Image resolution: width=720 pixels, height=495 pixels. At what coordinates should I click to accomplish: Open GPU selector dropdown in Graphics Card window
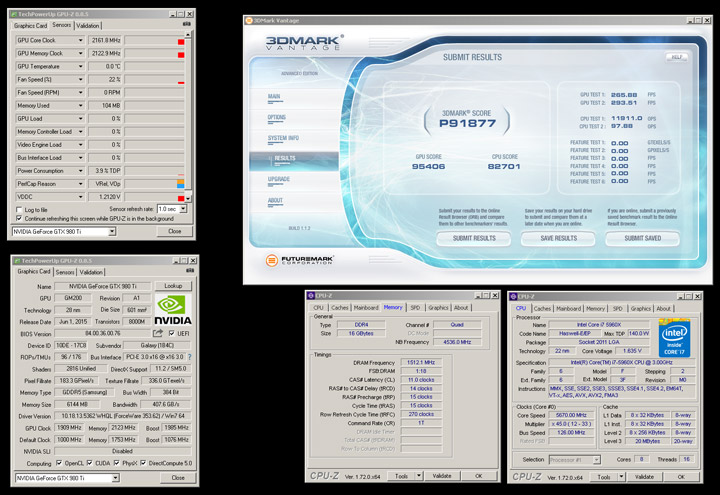tap(115, 478)
